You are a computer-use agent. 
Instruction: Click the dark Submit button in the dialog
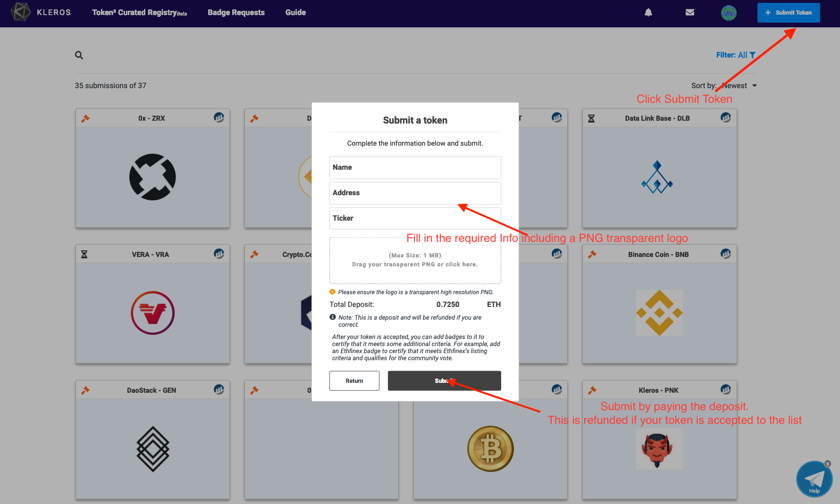pyautogui.click(x=445, y=381)
